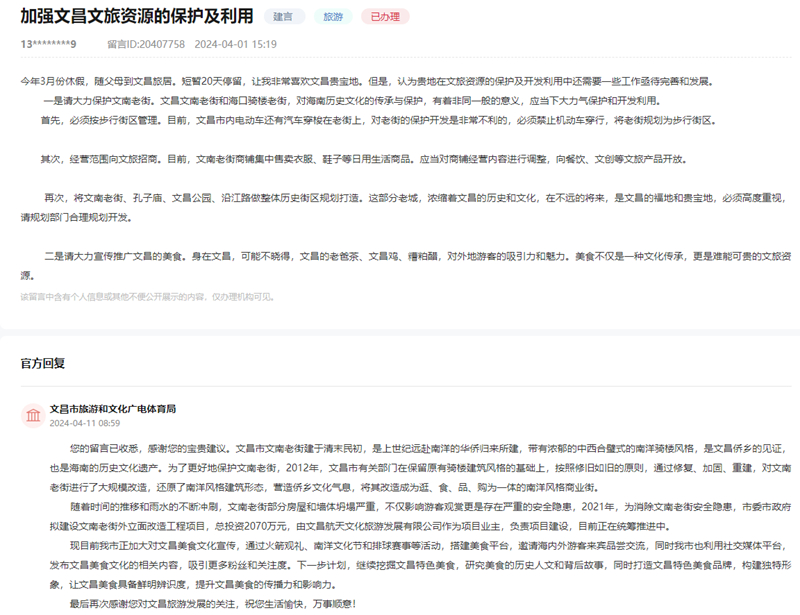Screen dimensions: 800x615
Task: Click the paragraph starting 首先，必须按步行街区管理
Action: tap(378, 120)
